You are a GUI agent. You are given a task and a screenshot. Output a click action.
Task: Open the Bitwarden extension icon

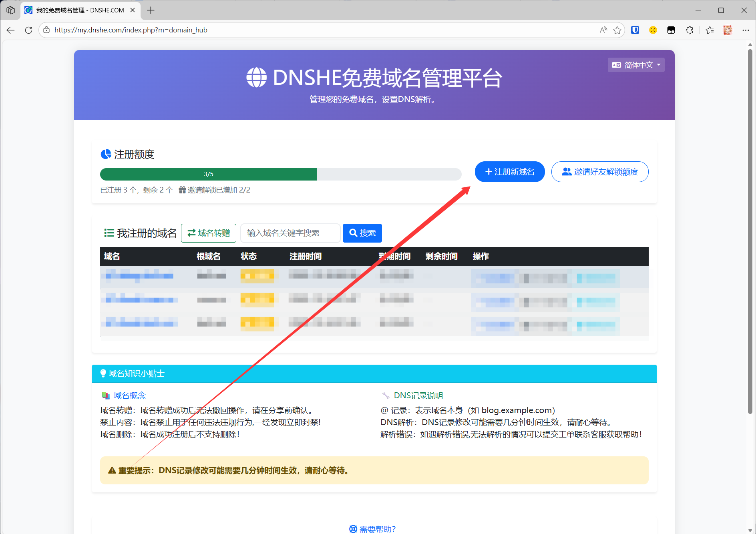pyautogui.click(x=635, y=30)
